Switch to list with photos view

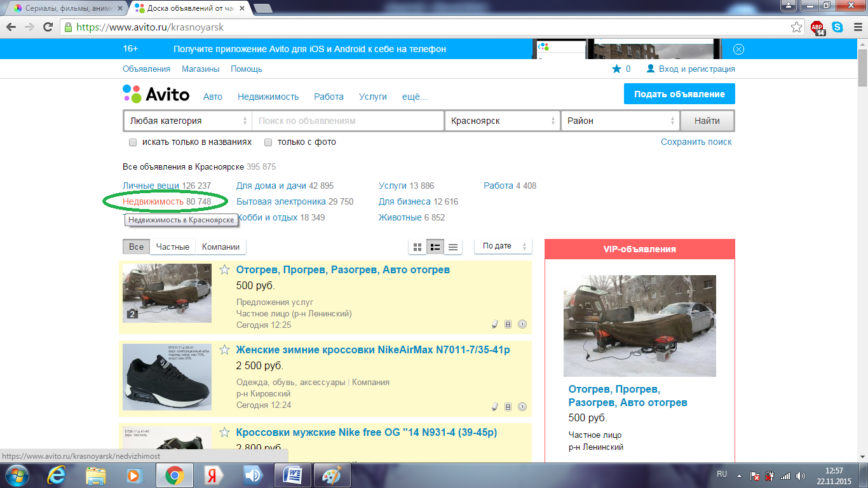click(435, 247)
